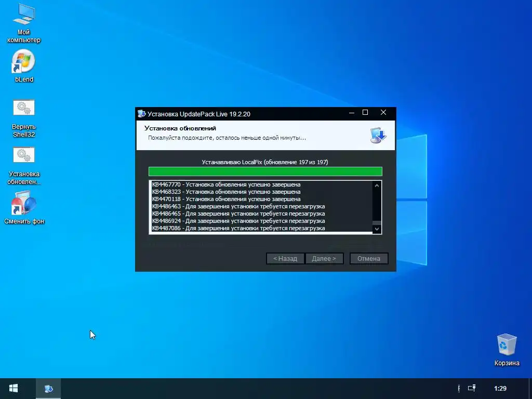Click the network tray icon
This screenshot has width=532, height=399.
click(x=472, y=388)
